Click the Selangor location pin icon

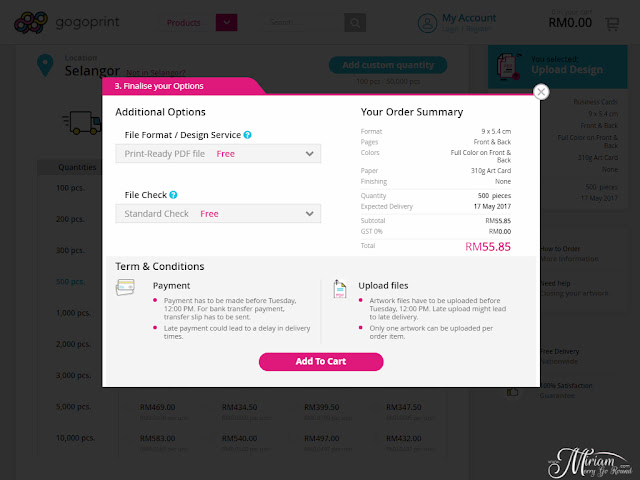[x=45, y=65]
